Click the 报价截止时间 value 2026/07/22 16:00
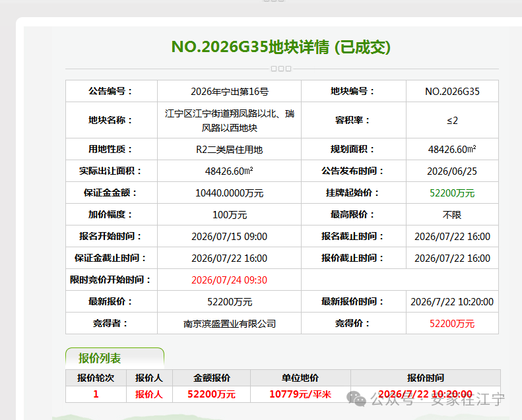 [452, 258]
